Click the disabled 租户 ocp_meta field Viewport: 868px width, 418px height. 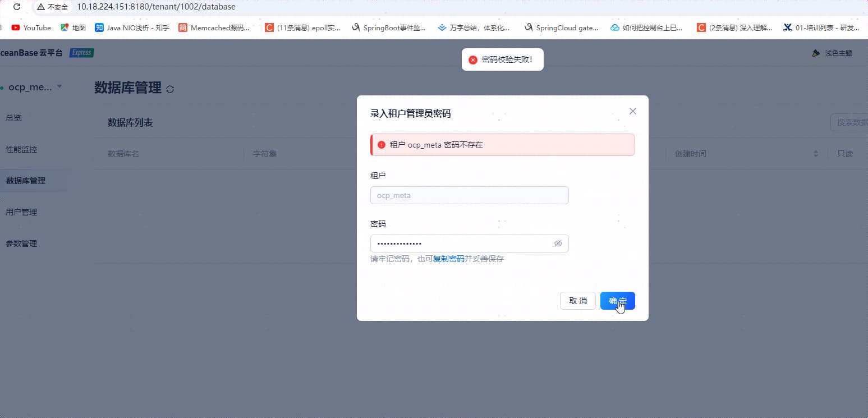point(470,195)
